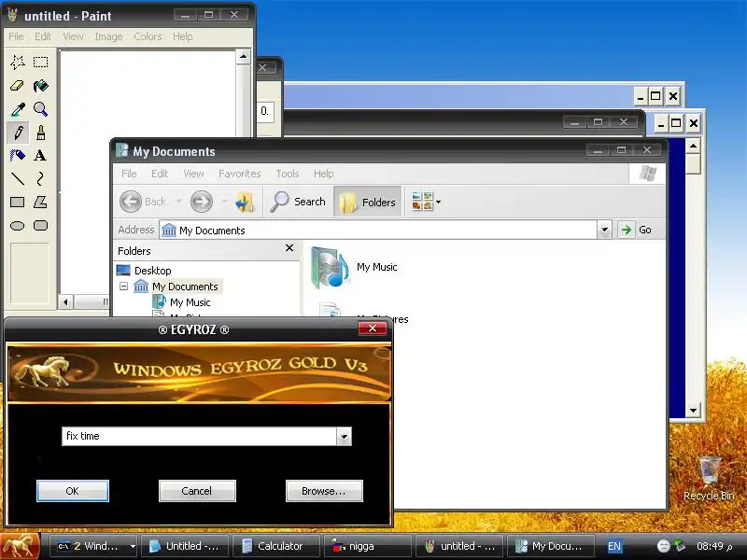Click the My Documents address bar field

[x=379, y=231]
